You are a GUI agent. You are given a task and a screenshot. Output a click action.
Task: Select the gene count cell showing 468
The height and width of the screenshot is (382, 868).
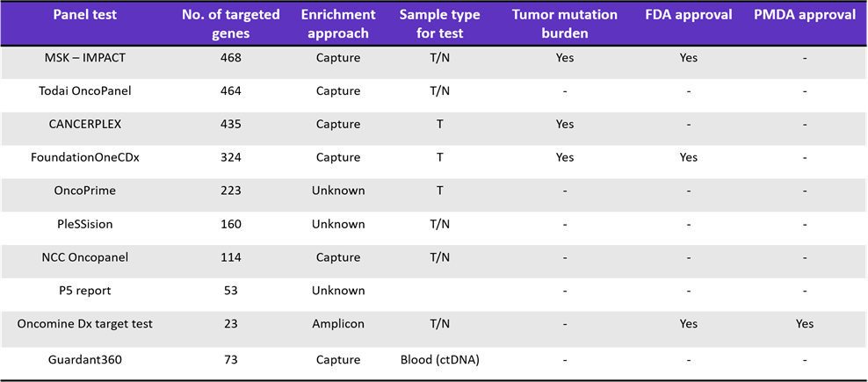pyautogui.click(x=231, y=58)
